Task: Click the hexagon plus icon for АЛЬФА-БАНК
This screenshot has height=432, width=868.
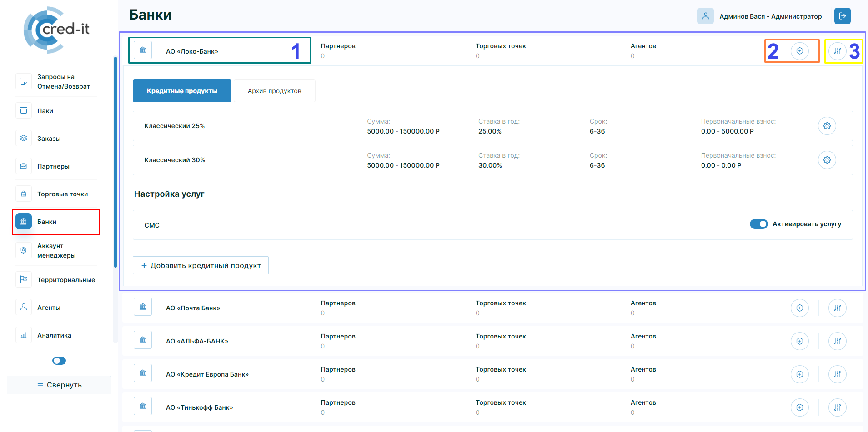Action: click(799, 341)
